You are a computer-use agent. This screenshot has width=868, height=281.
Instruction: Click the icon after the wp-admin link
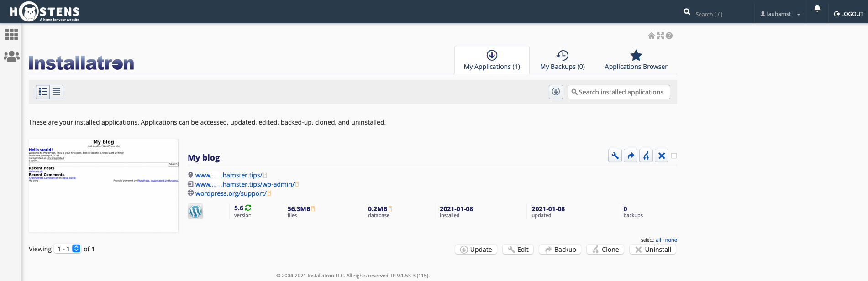(297, 184)
